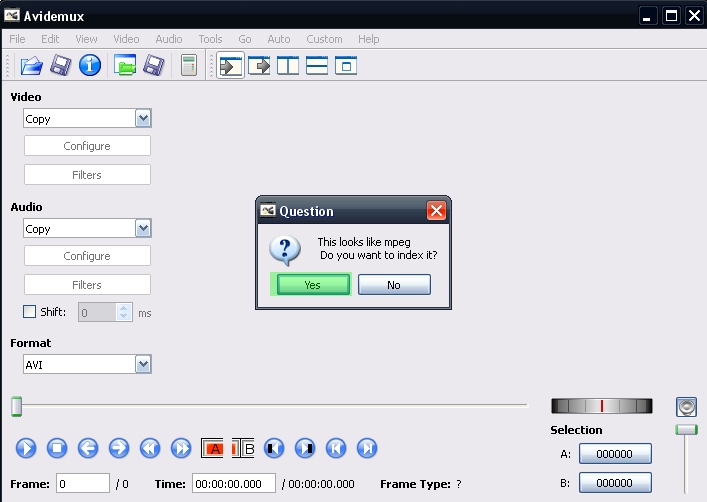Maximize the Avidemux window
Screen dimensions: 707x502
pos(671,16)
